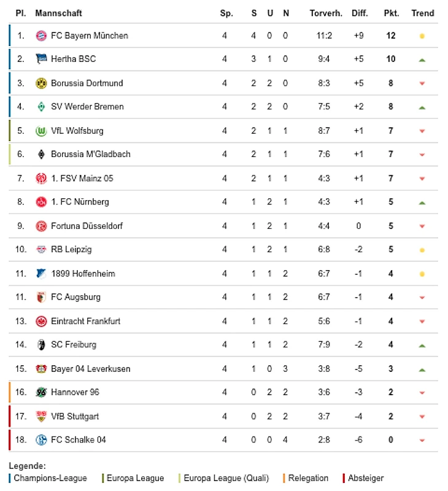Image resolution: width=448 pixels, height=491 pixels.
Task: Click the FC Schalke 04 crest
Action: [41, 440]
